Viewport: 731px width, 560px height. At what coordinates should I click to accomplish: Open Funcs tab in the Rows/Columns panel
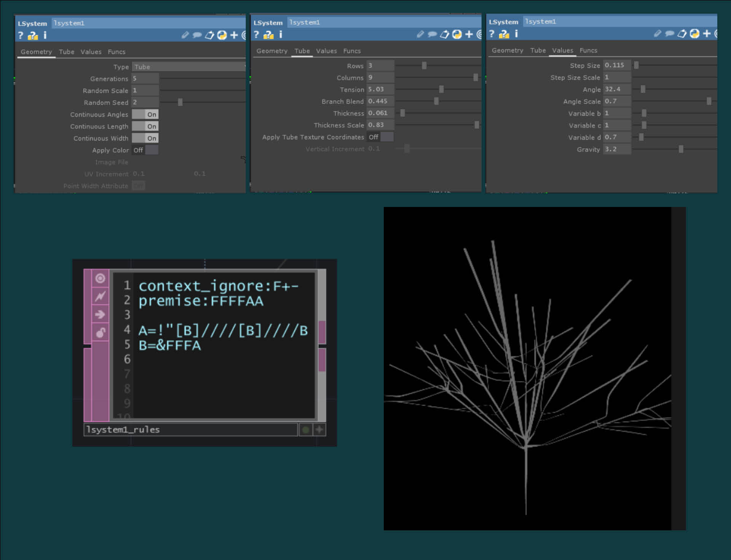pos(352,51)
